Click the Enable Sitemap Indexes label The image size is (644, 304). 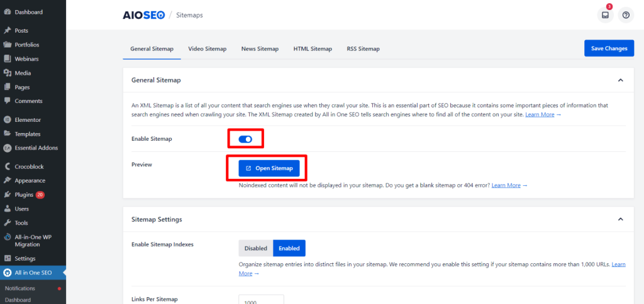[162, 244]
